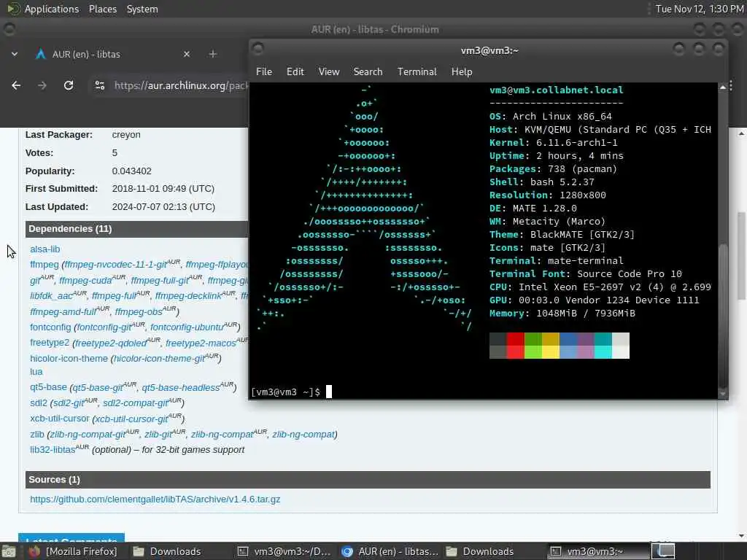Click the Chromium forward arrow
747x560 pixels.
pos(42,85)
